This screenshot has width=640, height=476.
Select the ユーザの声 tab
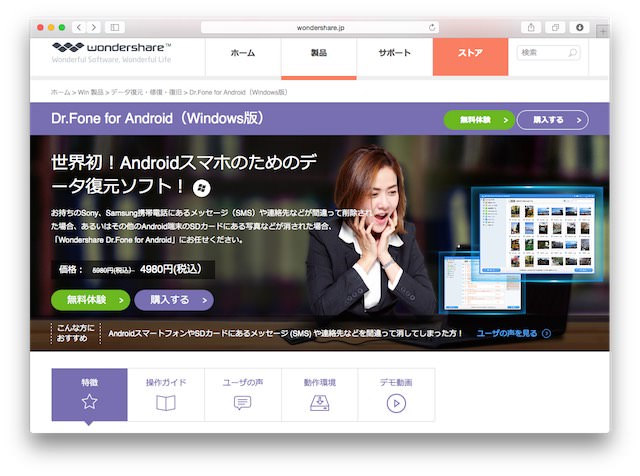243,394
